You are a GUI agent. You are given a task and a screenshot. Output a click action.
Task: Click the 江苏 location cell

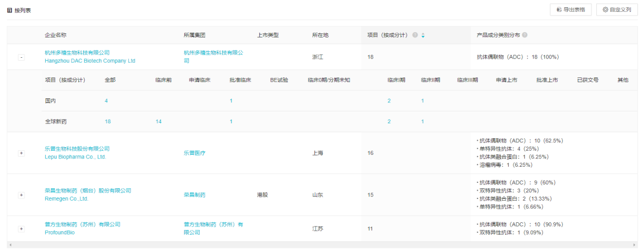317,229
